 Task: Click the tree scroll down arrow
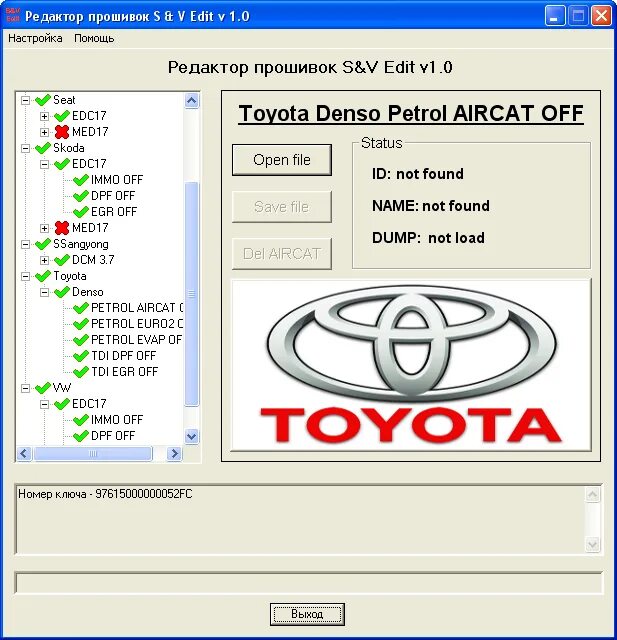[x=192, y=436]
